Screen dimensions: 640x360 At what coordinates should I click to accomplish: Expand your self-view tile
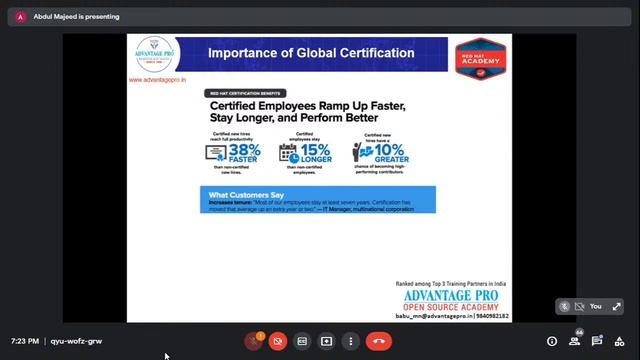[x=616, y=307]
